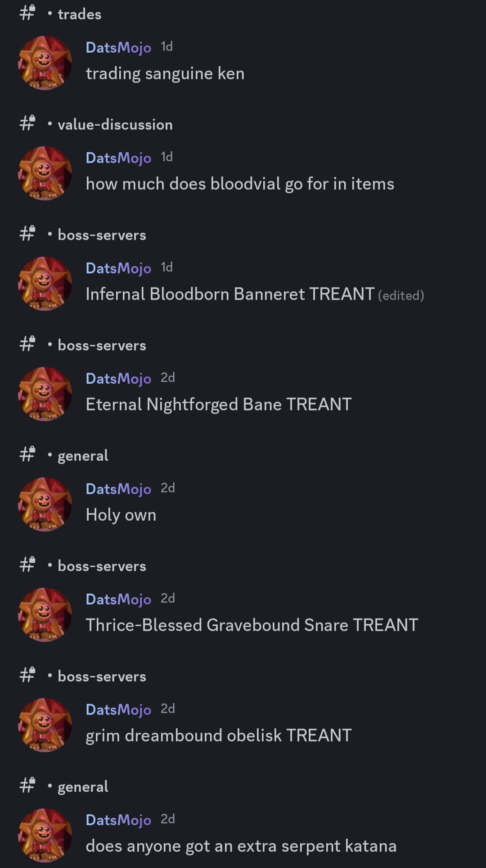This screenshot has height=868, width=486.
Task: Click the avatar next to the bloodvial question
Action: (x=45, y=173)
